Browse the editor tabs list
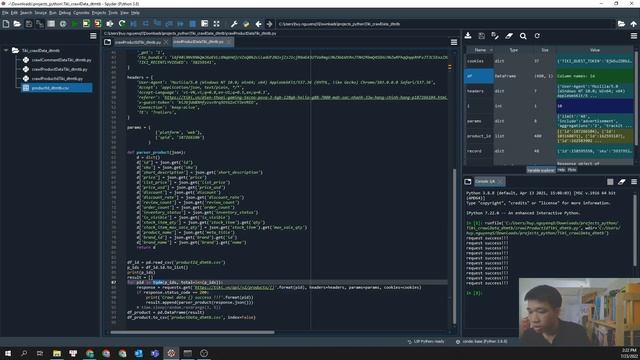This screenshot has width=640, height=360. tap(107, 42)
